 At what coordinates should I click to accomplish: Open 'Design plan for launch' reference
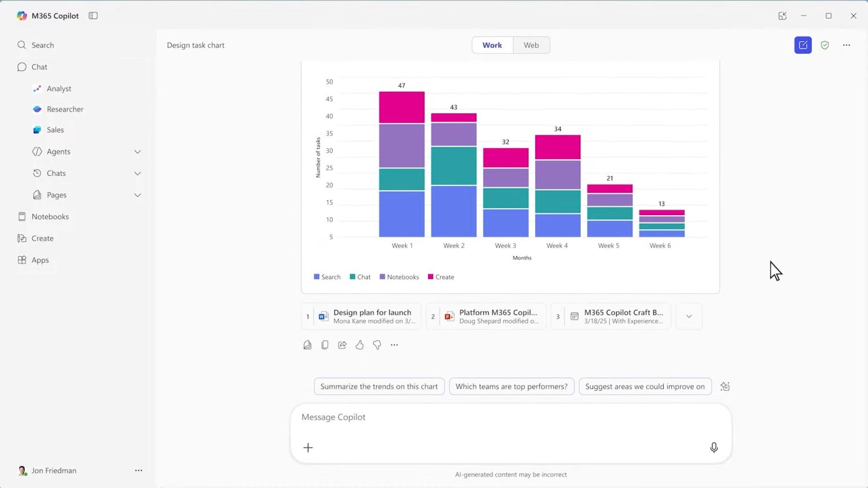361,316
